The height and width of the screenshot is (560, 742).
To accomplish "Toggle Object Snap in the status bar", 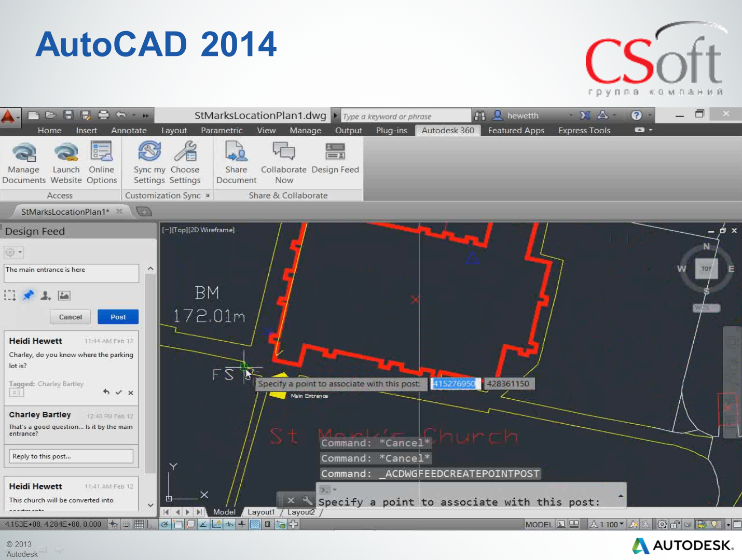I will point(178,524).
